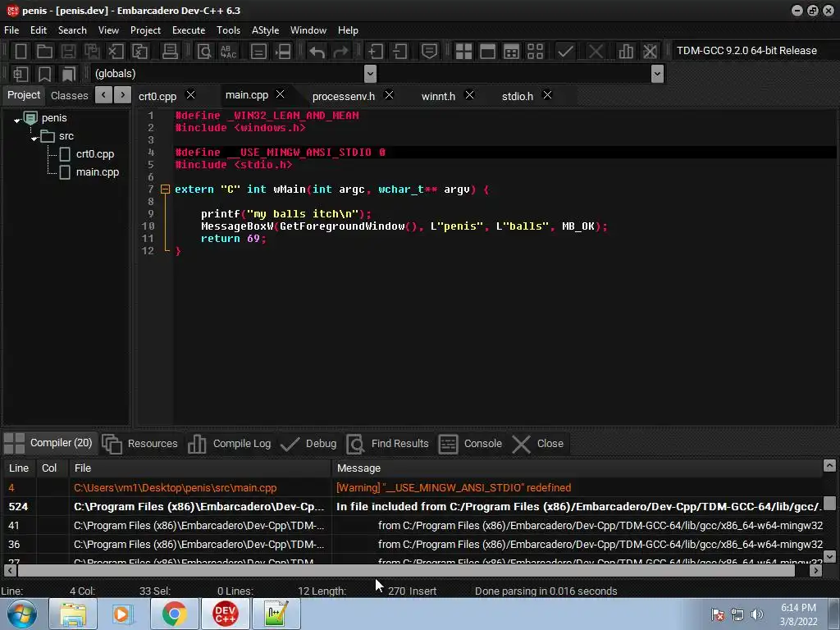This screenshot has width=840, height=630.
Task: Click the Redo arrow icon
Action: tap(340, 52)
